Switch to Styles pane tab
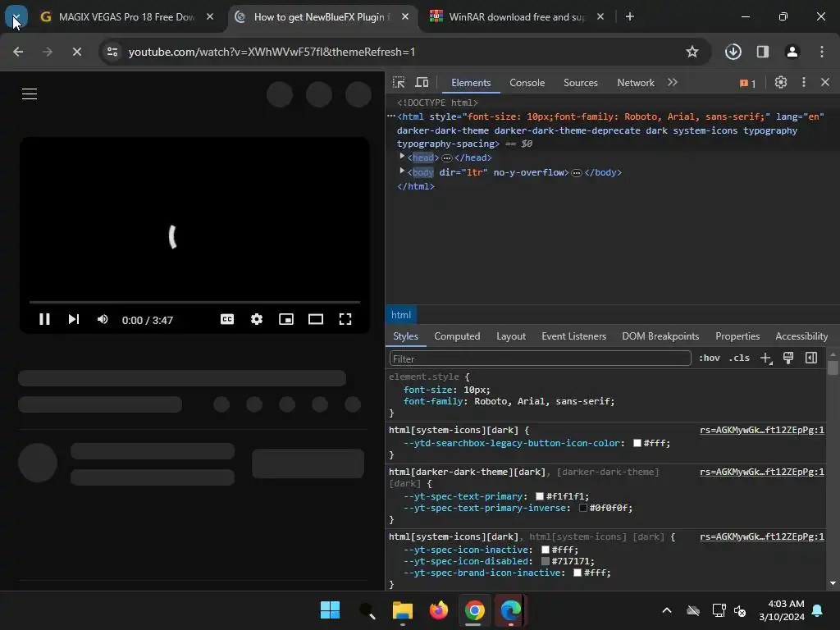This screenshot has height=630, width=840. point(405,336)
